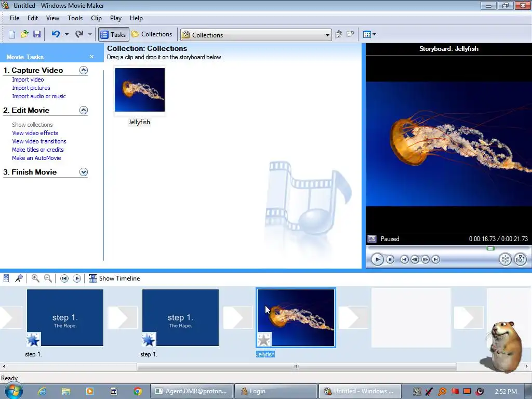Play the storyboard
Image resolution: width=532 pixels, height=399 pixels.
pos(77,278)
